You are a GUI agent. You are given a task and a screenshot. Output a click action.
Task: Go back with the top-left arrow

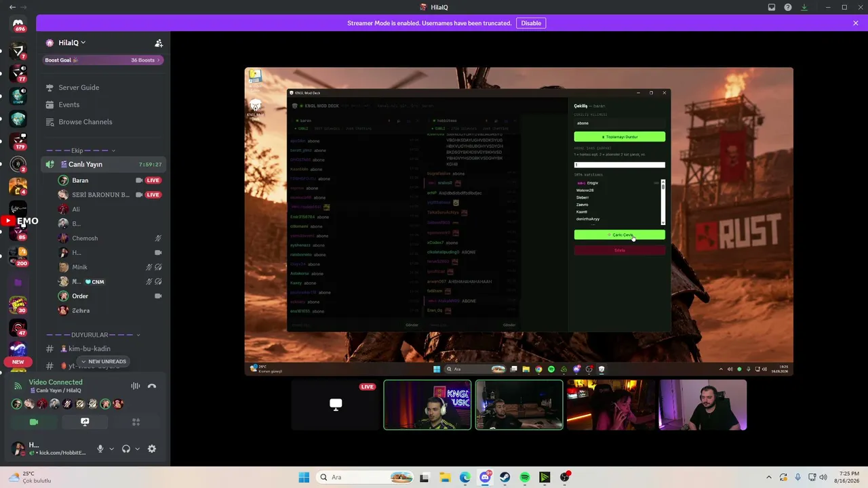(12, 7)
